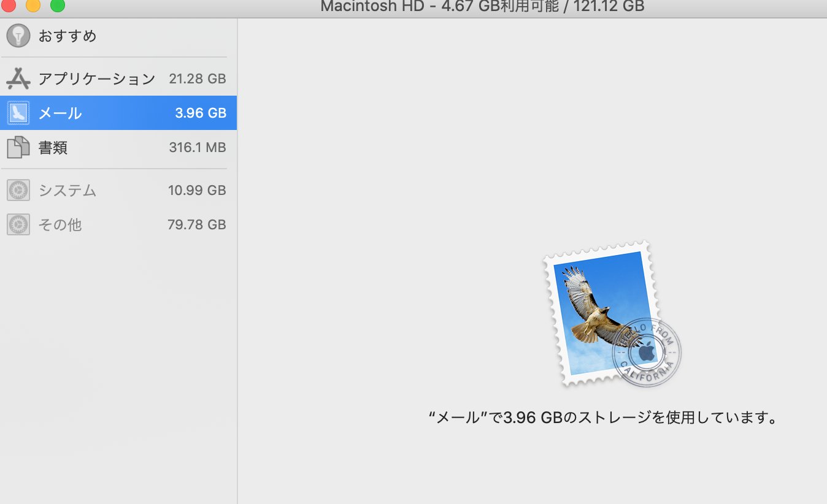Click the 10.99 GB size value
This screenshot has width=827, height=504.
[197, 190]
